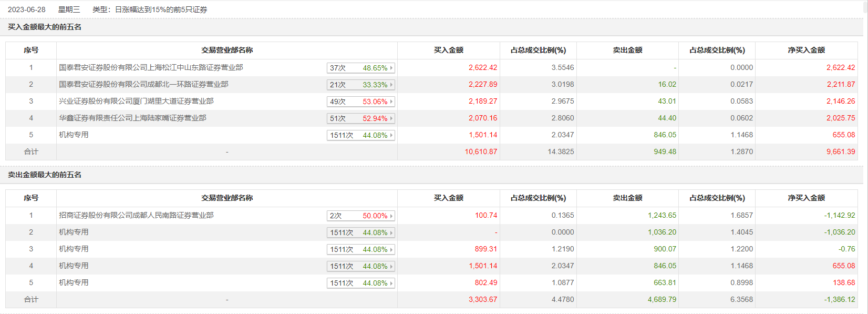This screenshot has height=314, width=868.
Task: Expand 1511次 box in the 买入金额最大 table
Action: click(360, 135)
